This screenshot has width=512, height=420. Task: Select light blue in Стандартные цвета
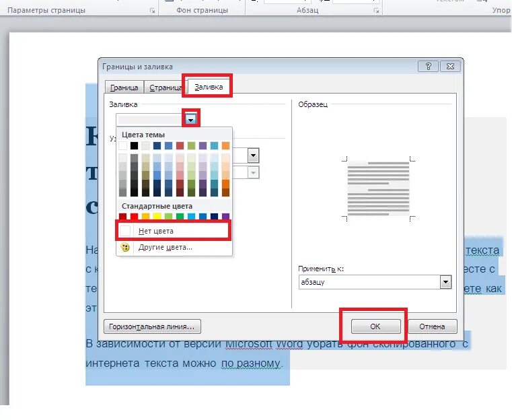tap(191, 216)
